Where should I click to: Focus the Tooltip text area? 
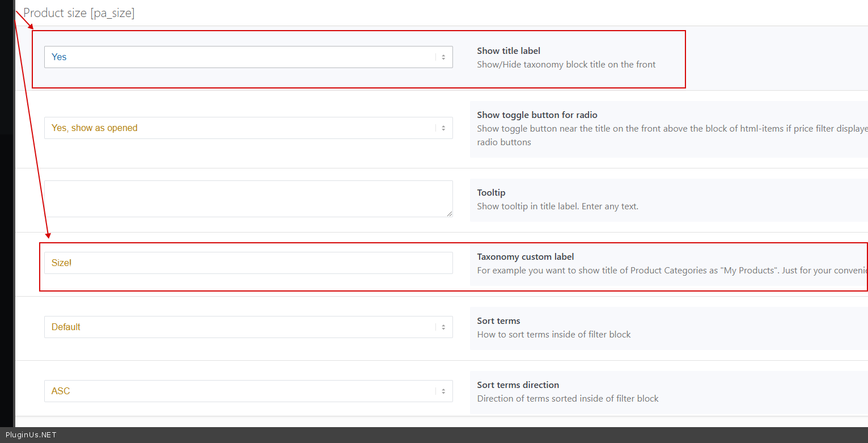pos(248,199)
